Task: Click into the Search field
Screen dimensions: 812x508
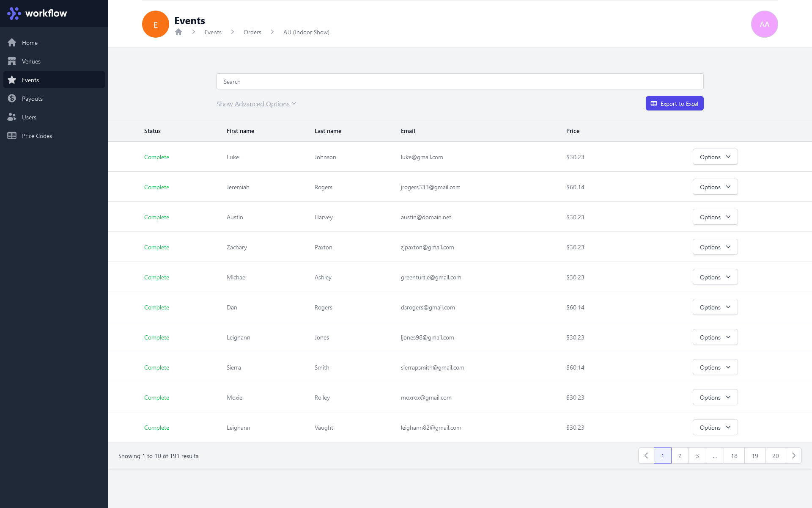Action: [460, 82]
